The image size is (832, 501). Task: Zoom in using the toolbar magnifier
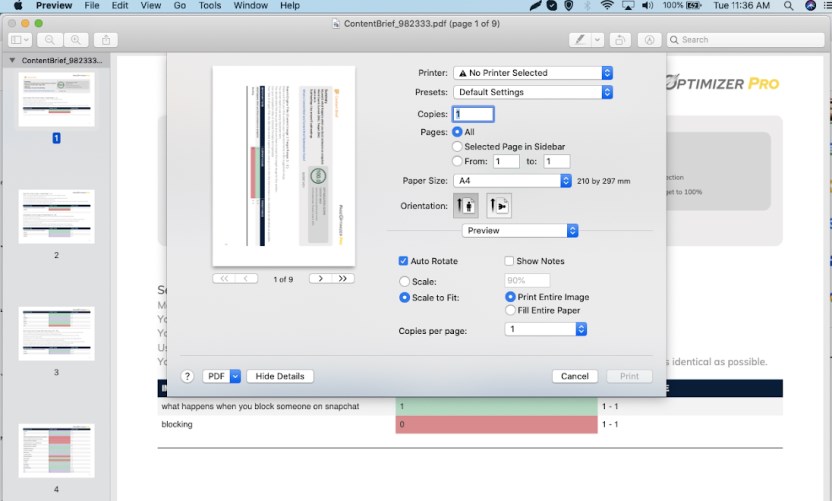click(76, 40)
